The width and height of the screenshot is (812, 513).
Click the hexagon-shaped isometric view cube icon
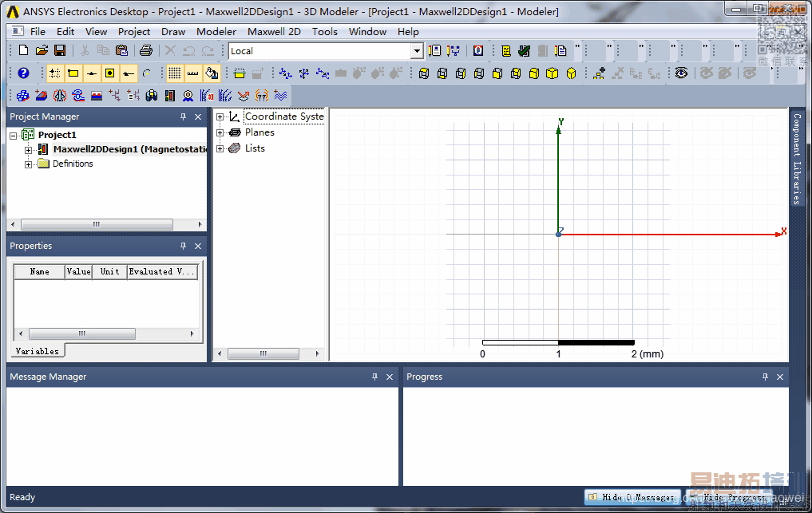pyautogui.click(x=571, y=73)
